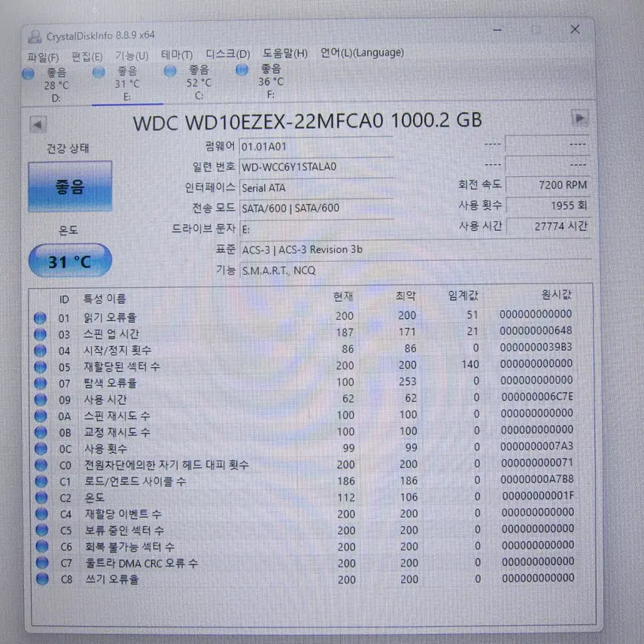Click the 좋음 health status button
Image resolution: width=644 pixels, height=644 pixels.
70,187
